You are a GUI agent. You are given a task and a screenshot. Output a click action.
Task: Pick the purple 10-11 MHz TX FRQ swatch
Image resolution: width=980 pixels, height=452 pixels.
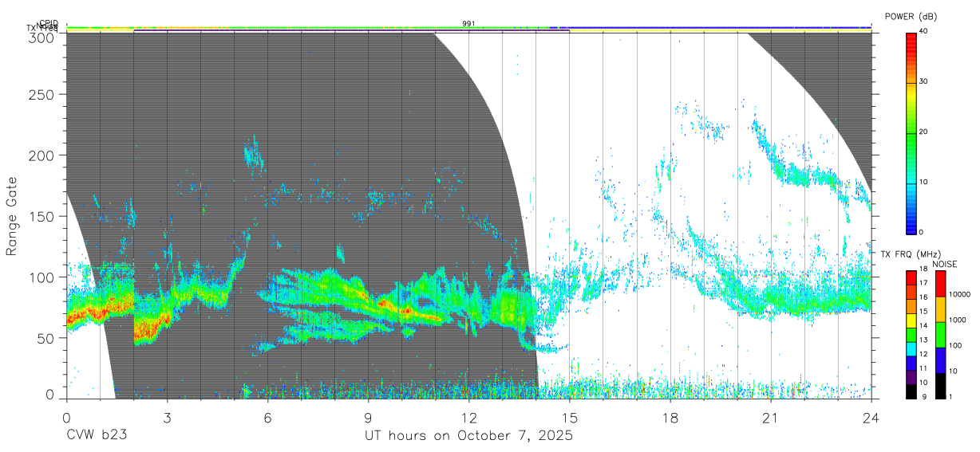[911, 377]
